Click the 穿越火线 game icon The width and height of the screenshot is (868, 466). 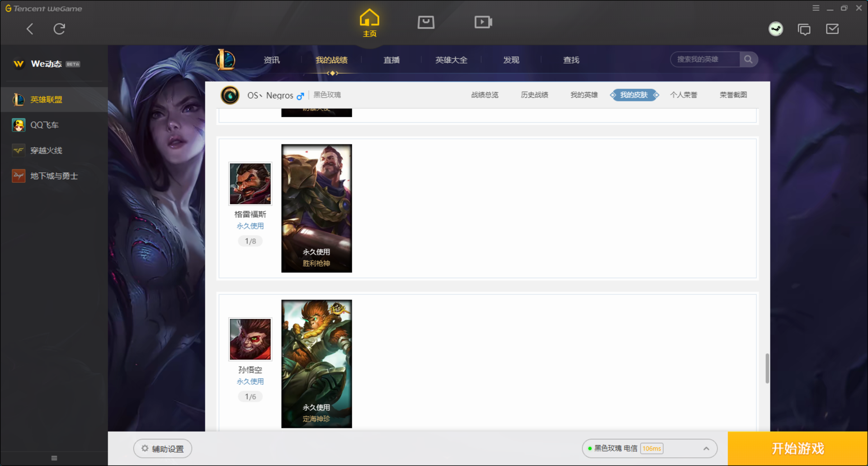click(19, 150)
